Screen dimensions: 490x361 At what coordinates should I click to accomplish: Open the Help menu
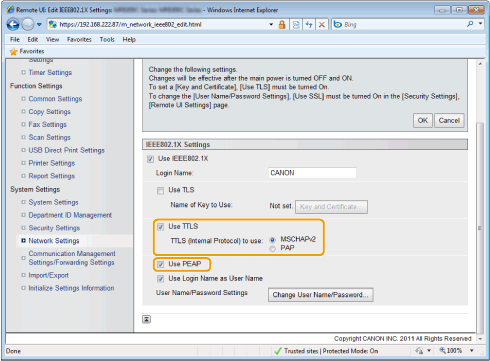tap(129, 39)
